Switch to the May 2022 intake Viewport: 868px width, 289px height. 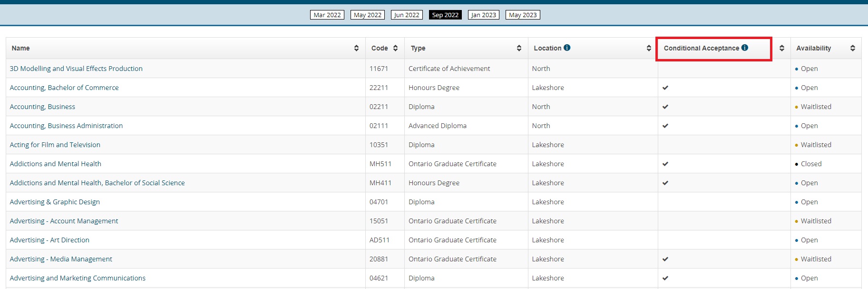point(368,15)
